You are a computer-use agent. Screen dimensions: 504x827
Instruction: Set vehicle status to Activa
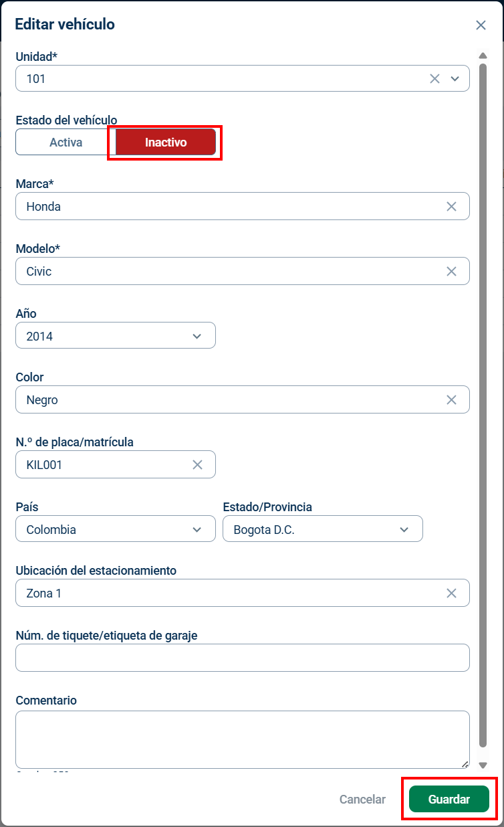pyautogui.click(x=66, y=143)
